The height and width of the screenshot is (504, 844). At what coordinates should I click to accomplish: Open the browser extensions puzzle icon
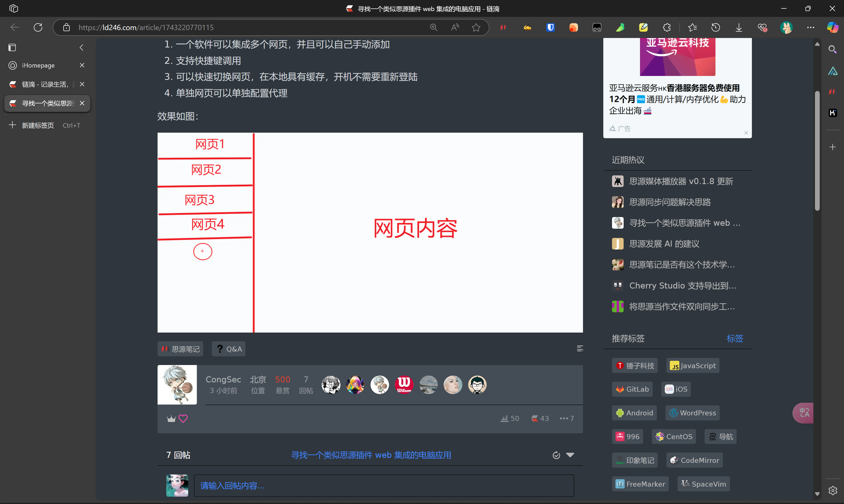[666, 27]
